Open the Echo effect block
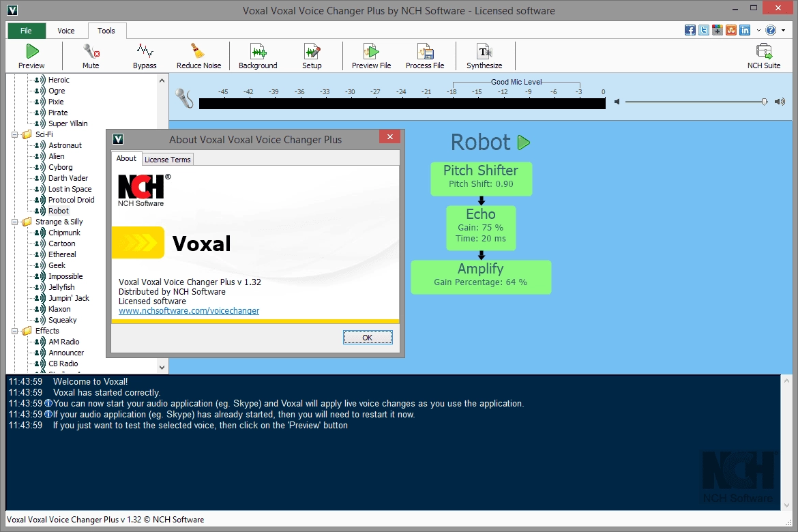Image resolution: width=798 pixels, height=532 pixels. click(x=481, y=228)
